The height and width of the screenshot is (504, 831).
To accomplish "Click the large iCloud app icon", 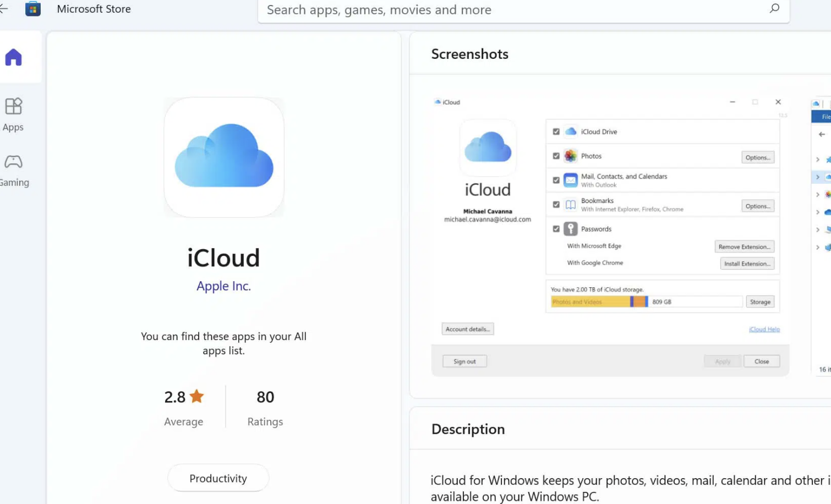I will 224,157.
